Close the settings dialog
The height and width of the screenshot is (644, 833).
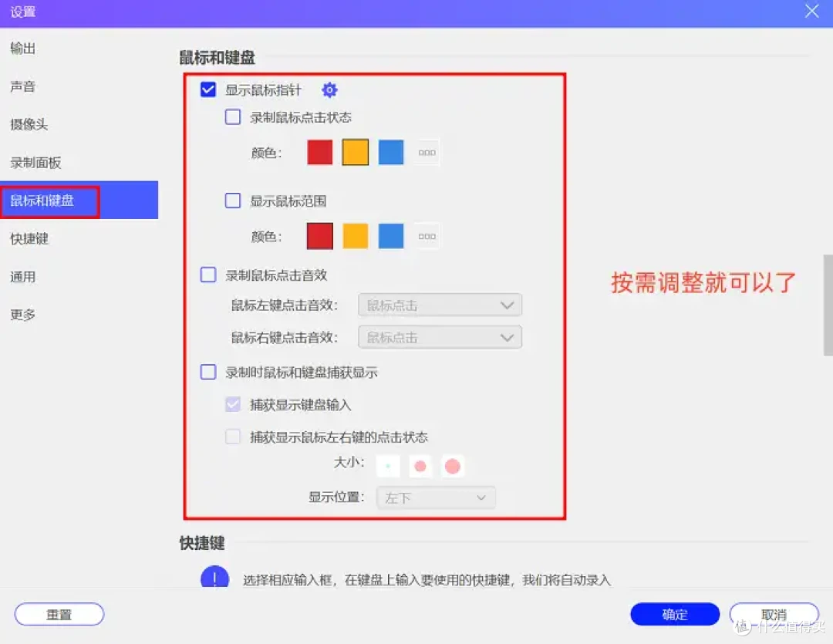(811, 11)
